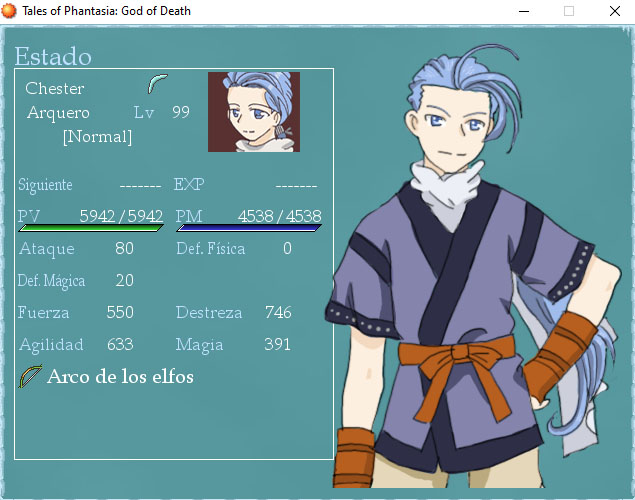The width and height of the screenshot is (635, 500).
Task: Click the large Chester character artwork
Action: [474, 267]
